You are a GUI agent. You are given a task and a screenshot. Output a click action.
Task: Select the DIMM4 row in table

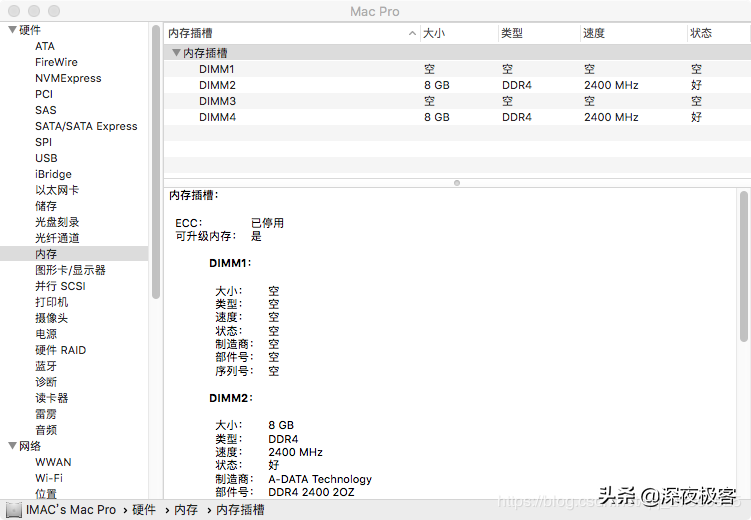tap(457, 117)
